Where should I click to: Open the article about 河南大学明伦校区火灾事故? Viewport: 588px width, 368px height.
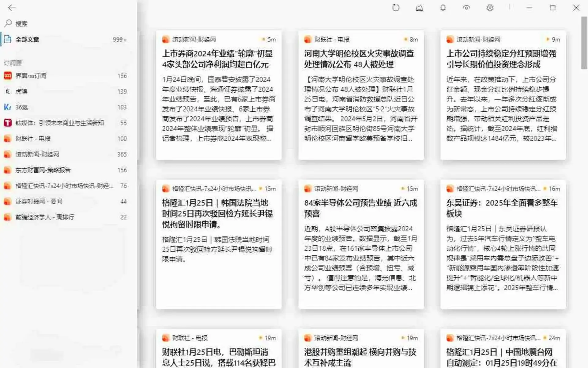359,59
